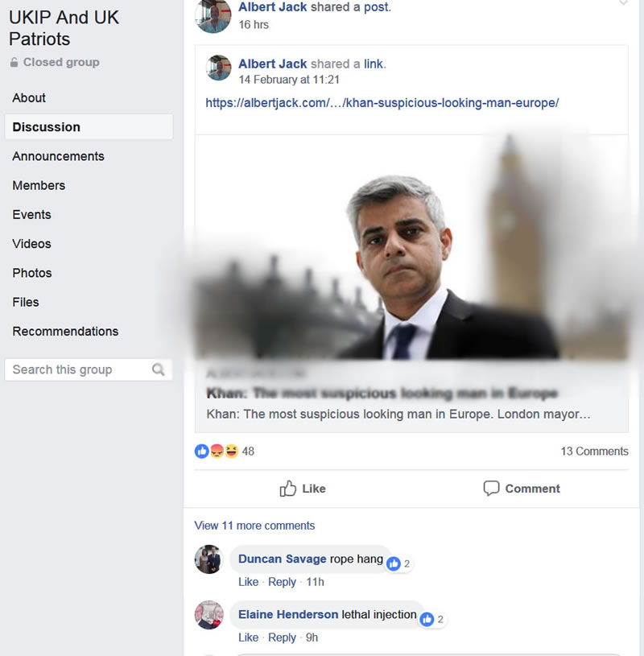
Task: Click Reply under Duncan Savage's comment
Action: [x=282, y=582]
